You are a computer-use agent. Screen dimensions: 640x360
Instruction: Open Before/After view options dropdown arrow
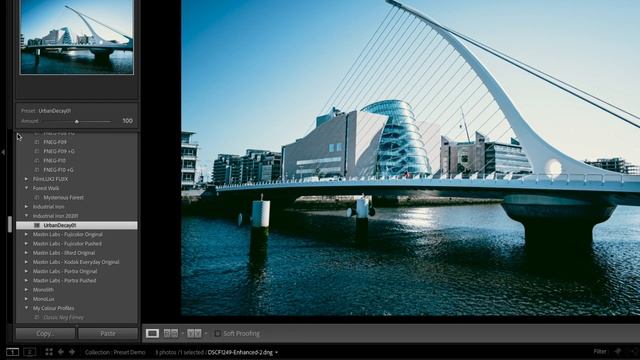point(206,333)
